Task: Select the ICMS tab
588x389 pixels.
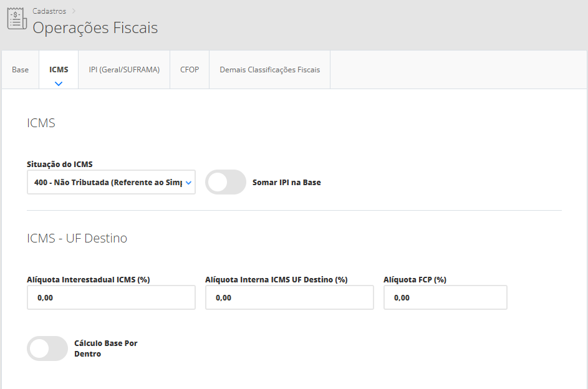Action: [x=59, y=70]
